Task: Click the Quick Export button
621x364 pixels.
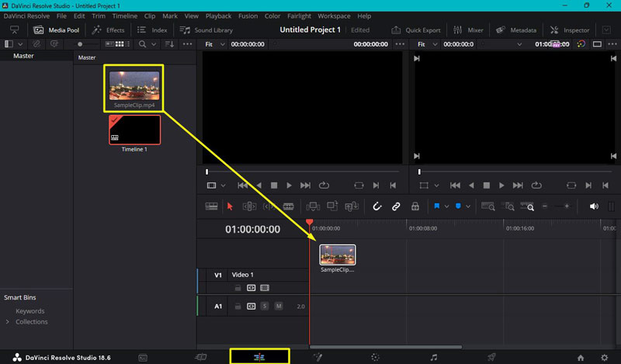Action: click(417, 30)
